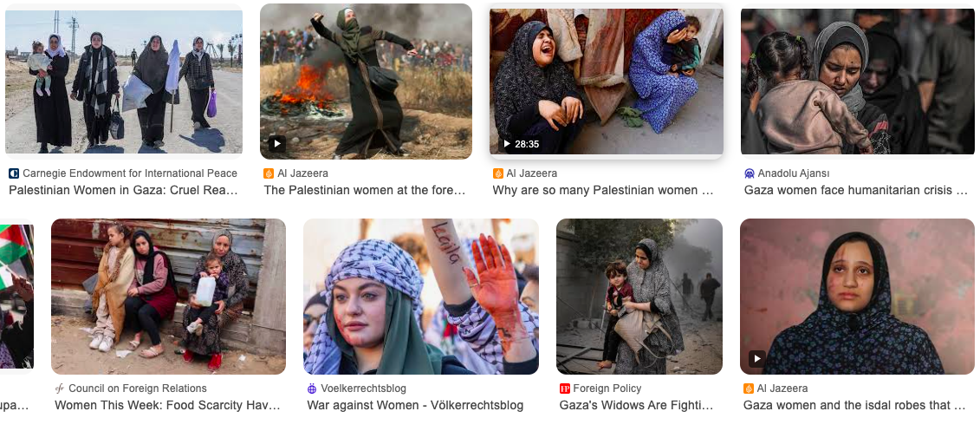The width and height of the screenshot is (980, 431).
Task: Click the Anadolu Ajansı favicon icon
Action: pos(750,173)
